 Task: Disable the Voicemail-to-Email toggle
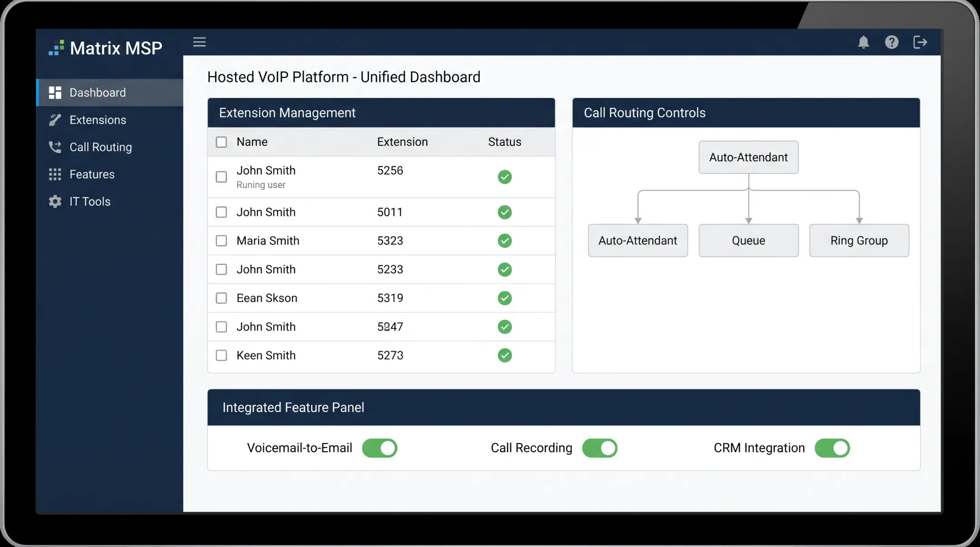pyautogui.click(x=380, y=448)
